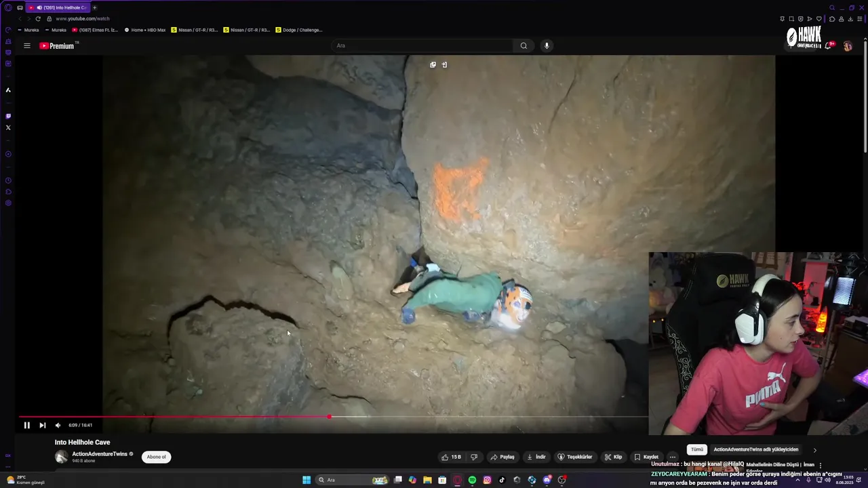Image resolution: width=868 pixels, height=488 pixels.
Task: Click the address bar URL
Action: click(82, 18)
